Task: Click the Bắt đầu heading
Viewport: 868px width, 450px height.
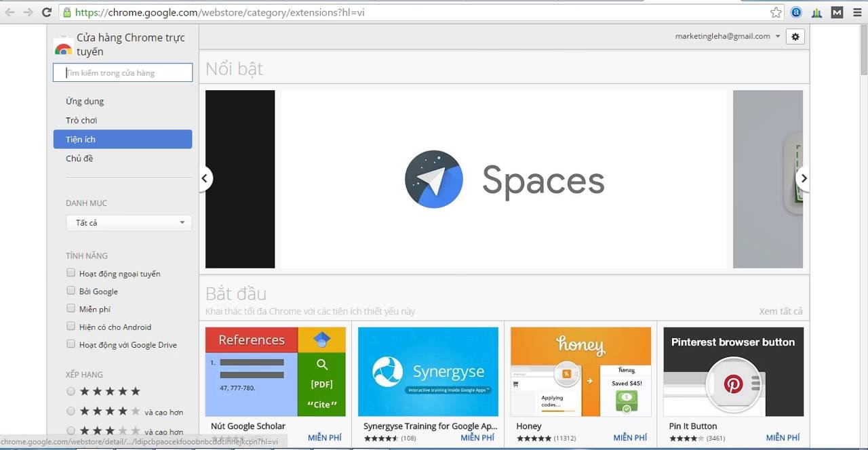Action: pyautogui.click(x=236, y=293)
